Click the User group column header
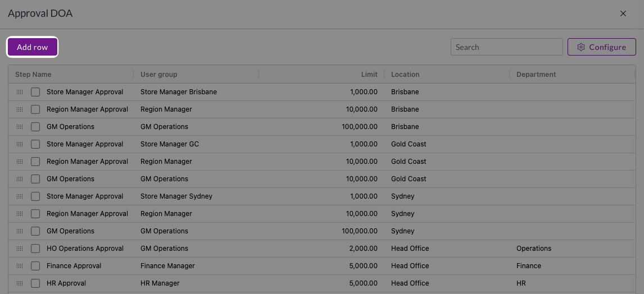This screenshot has height=294, width=644. pyautogui.click(x=158, y=75)
